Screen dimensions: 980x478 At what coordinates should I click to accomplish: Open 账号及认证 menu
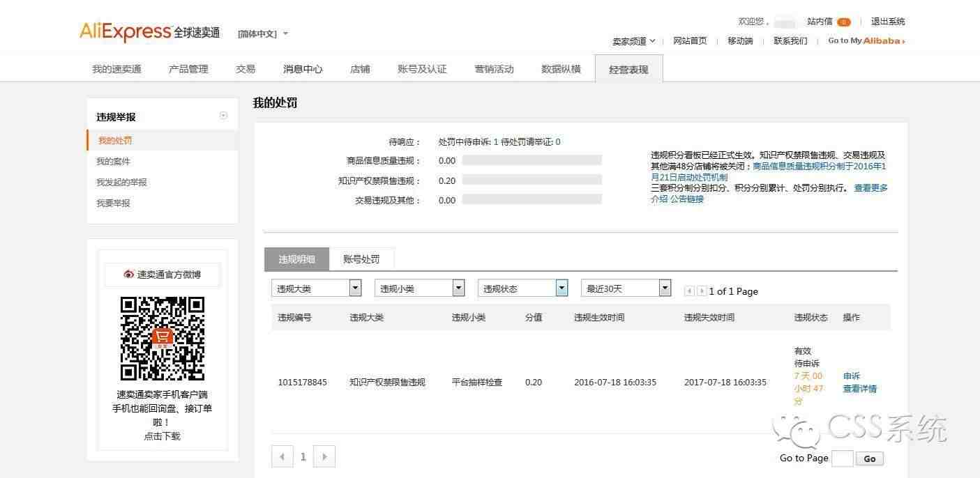click(422, 69)
